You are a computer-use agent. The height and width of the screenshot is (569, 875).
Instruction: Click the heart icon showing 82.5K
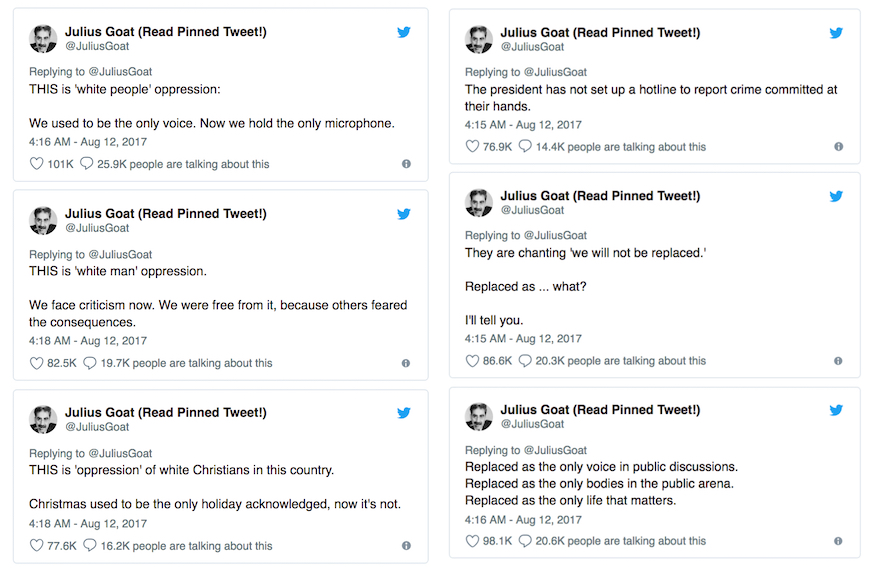[x=36, y=363]
